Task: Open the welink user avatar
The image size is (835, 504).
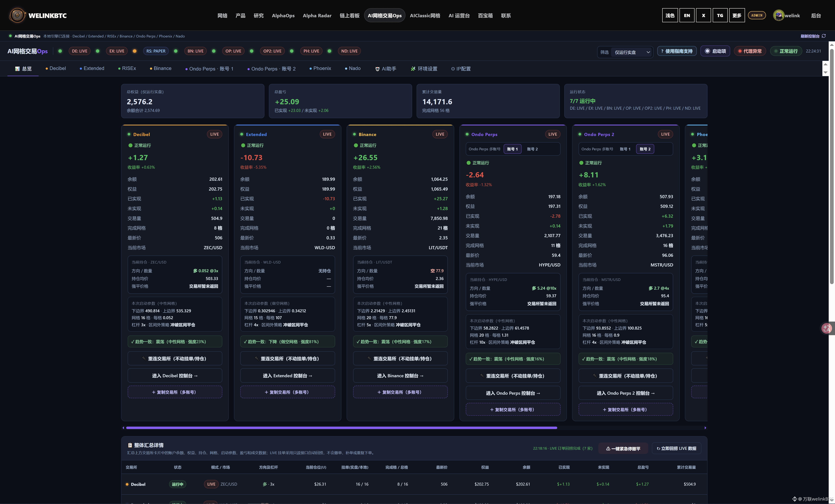Action: pos(778,15)
